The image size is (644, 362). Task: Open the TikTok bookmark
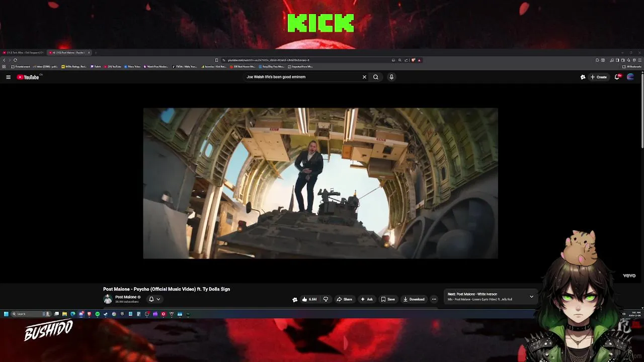pyautogui.click(x=185, y=66)
